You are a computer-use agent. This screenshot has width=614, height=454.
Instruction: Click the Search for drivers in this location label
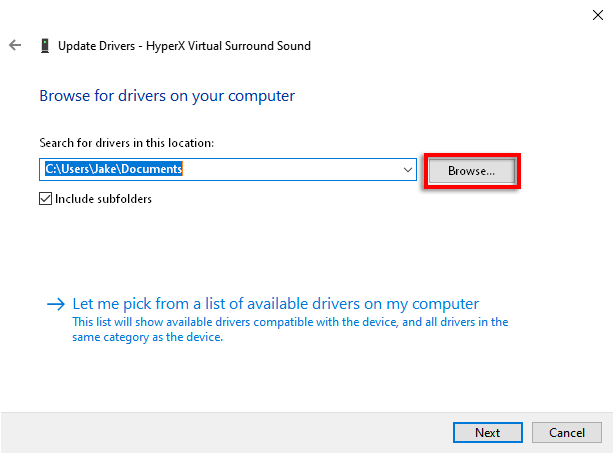(126, 144)
